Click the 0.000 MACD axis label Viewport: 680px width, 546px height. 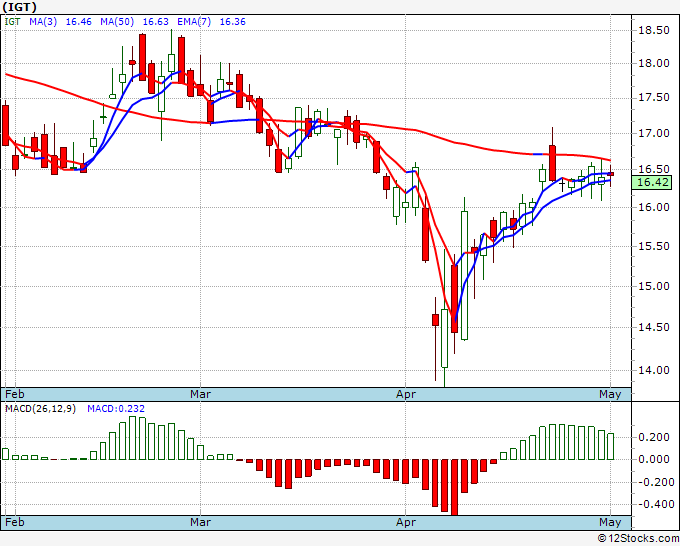click(654, 459)
